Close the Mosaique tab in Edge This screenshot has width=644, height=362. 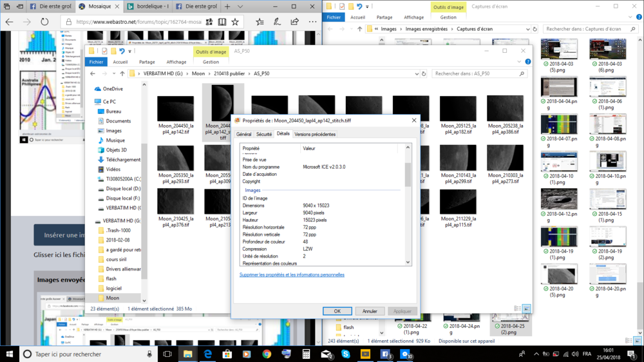[117, 6]
